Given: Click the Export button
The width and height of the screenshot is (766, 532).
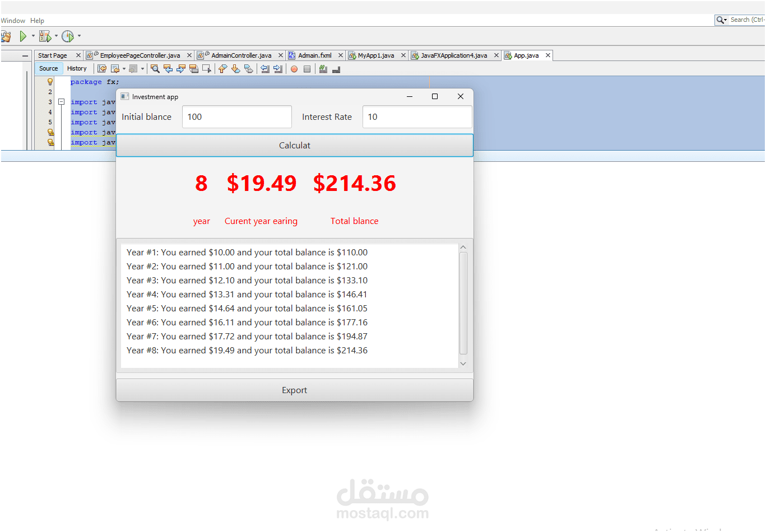Looking at the screenshot, I should tap(295, 390).
